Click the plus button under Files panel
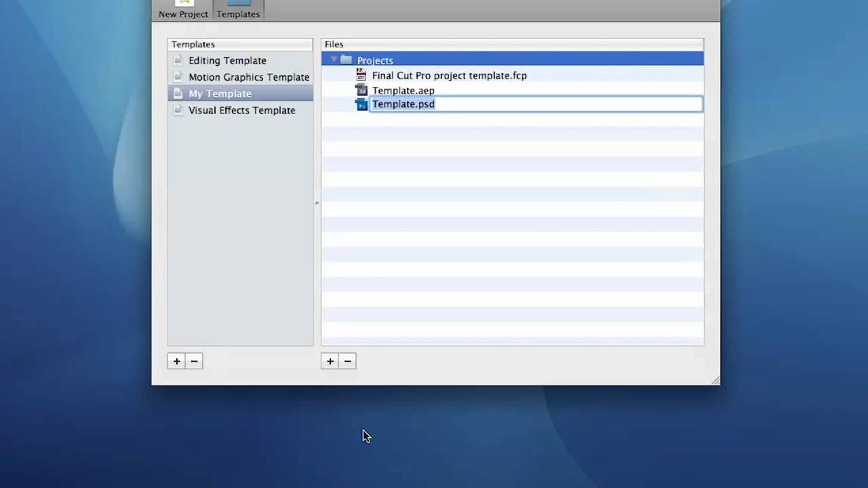868x488 pixels. [330, 361]
